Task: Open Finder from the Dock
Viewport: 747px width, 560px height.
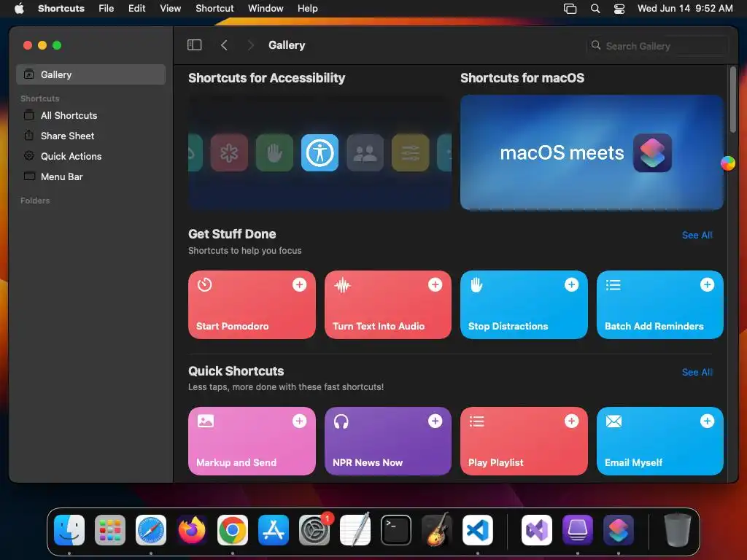Action: [69, 530]
